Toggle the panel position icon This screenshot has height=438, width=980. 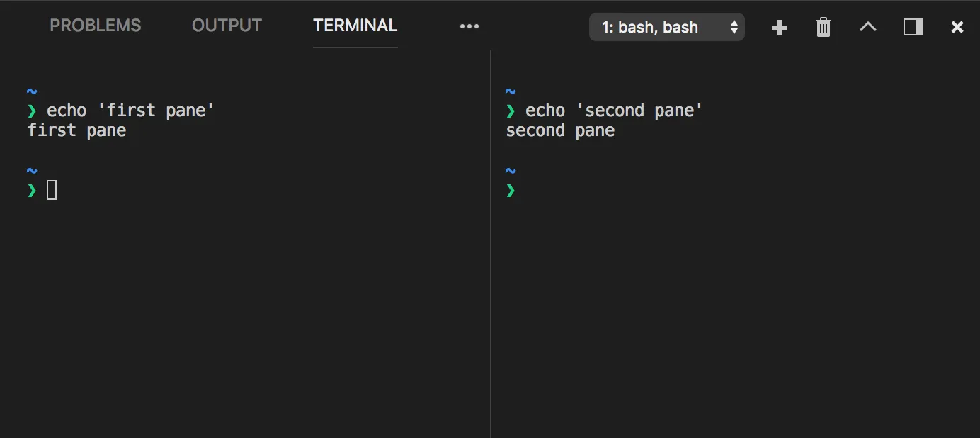pyautogui.click(x=913, y=28)
